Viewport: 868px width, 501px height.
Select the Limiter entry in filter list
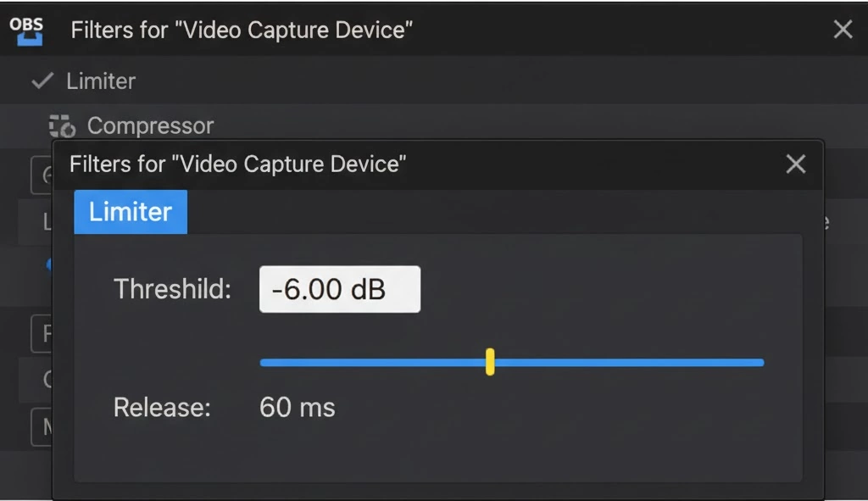click(x=101, y=81)
